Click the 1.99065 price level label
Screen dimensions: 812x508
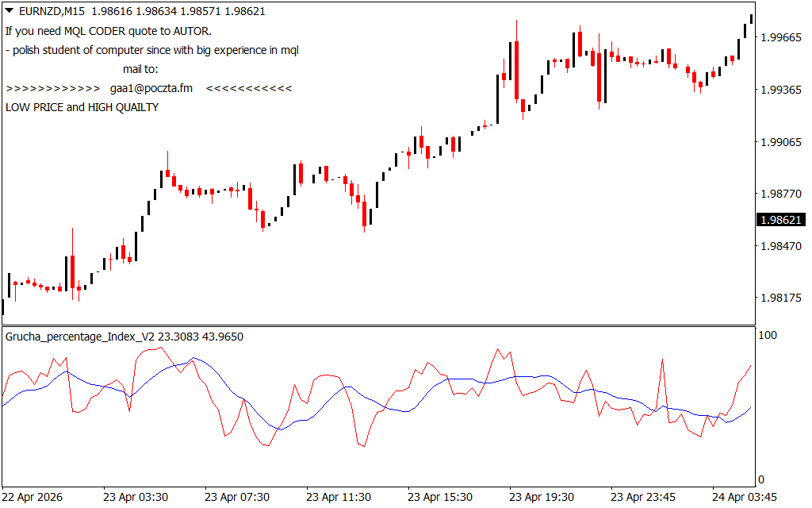pyautogui.click(x=781, y=141)
